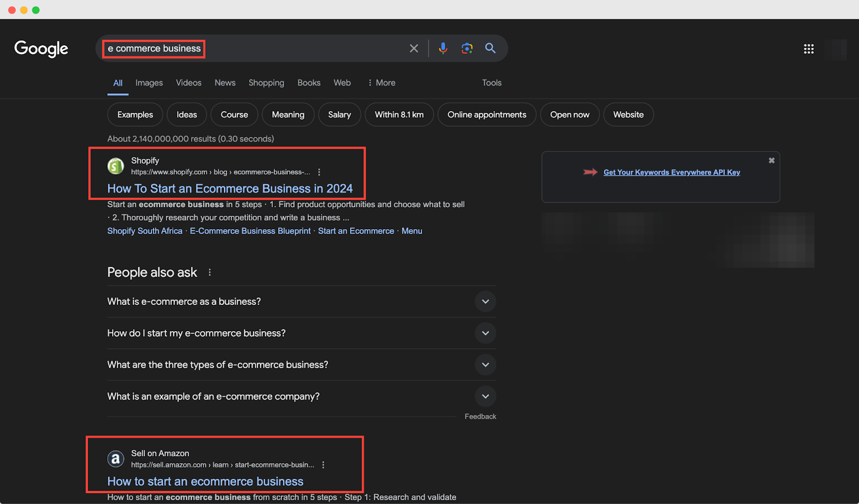
Task: Apply the Examples filter chip
Action: click(135, 115)
